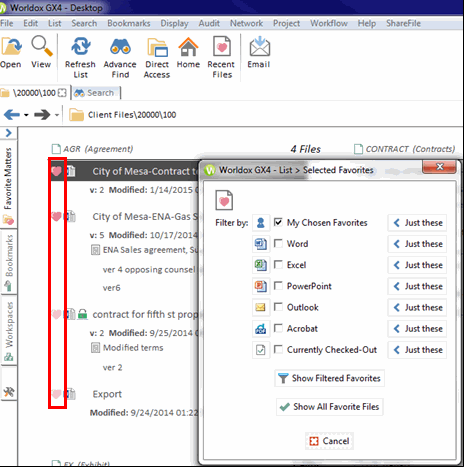Open Advance Find binoculars
Viewport: 465px width, 467px height.
(120, 46)
